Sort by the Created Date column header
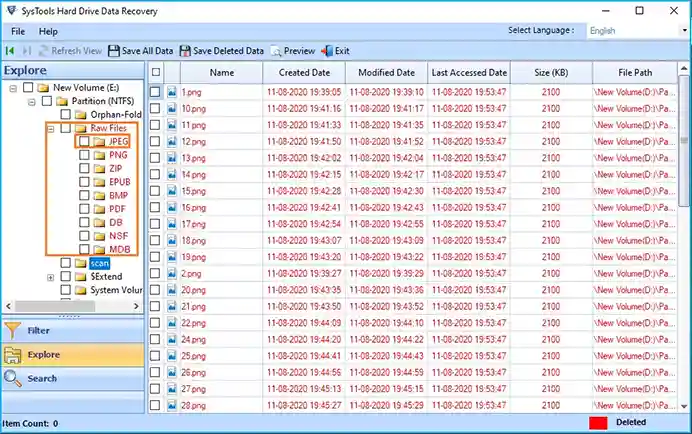Screen dimensions: 692x434 coord(304,72)
